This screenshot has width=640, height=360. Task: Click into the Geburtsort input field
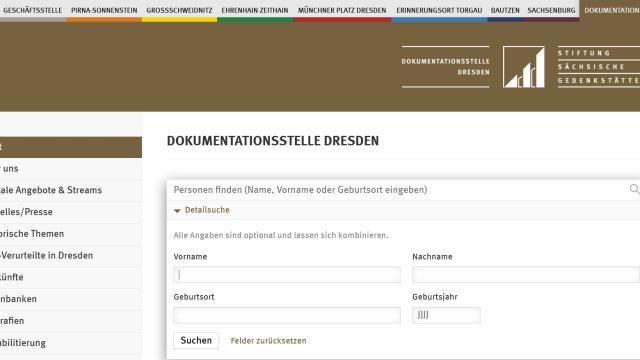point(287,316)
